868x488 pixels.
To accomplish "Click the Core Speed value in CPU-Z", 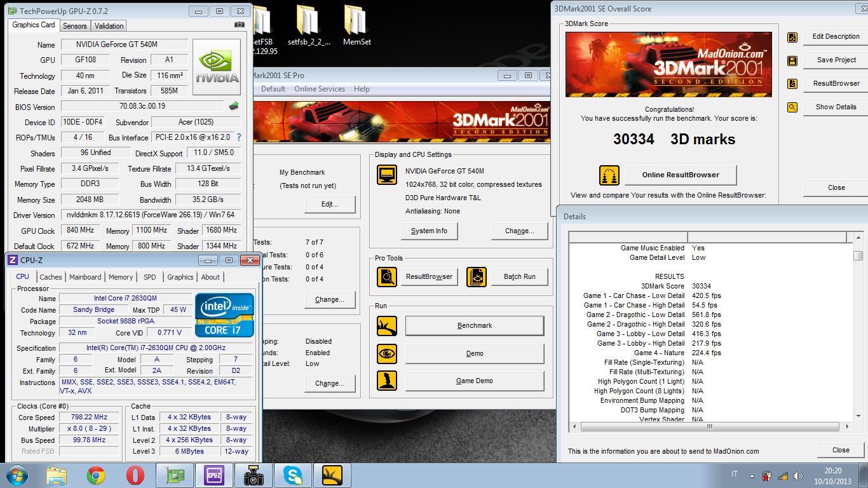I will pyautogui.click(x=90, y=417).
